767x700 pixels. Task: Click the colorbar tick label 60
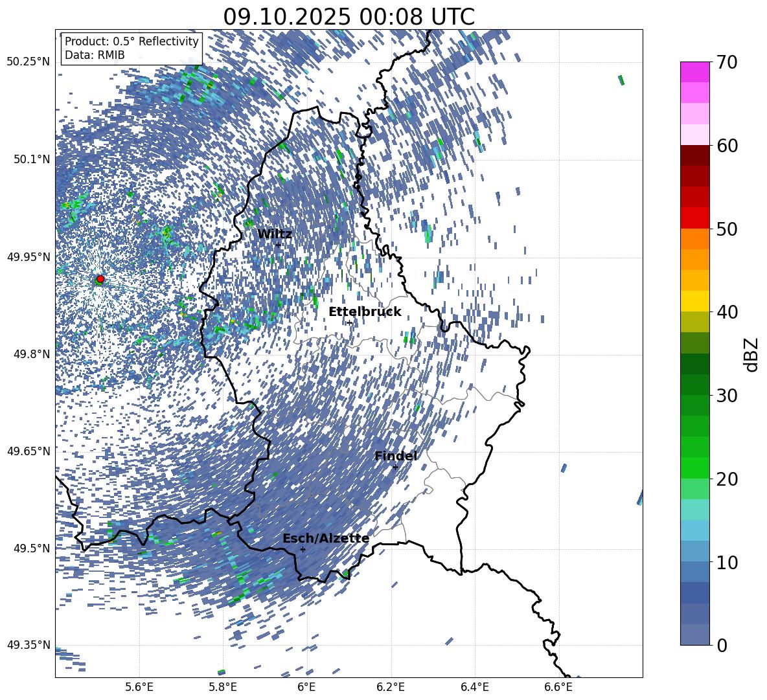(x=727, y=146)
